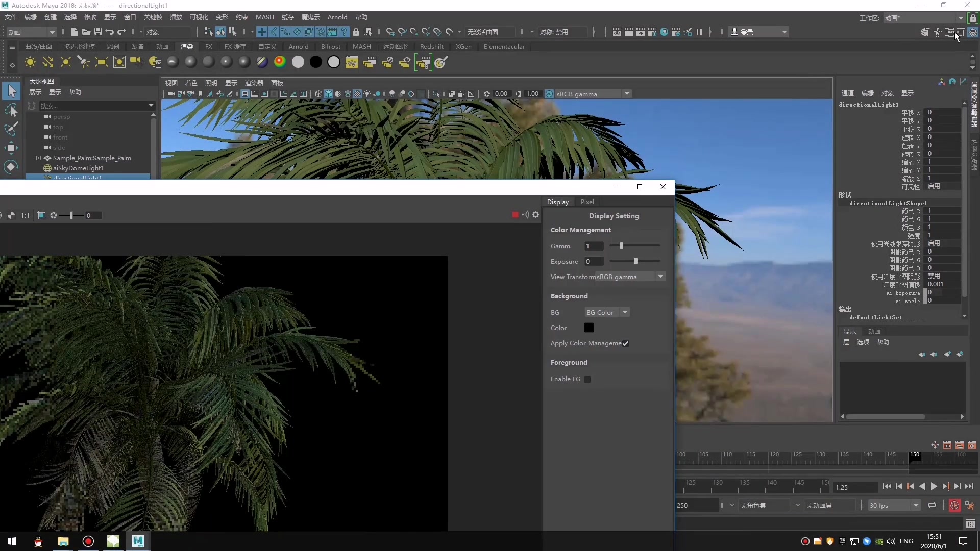This screenshot has height=551, width=980.
Task: Select aiSkyDomeLight1 in the outliner
Action: [78, 168]
